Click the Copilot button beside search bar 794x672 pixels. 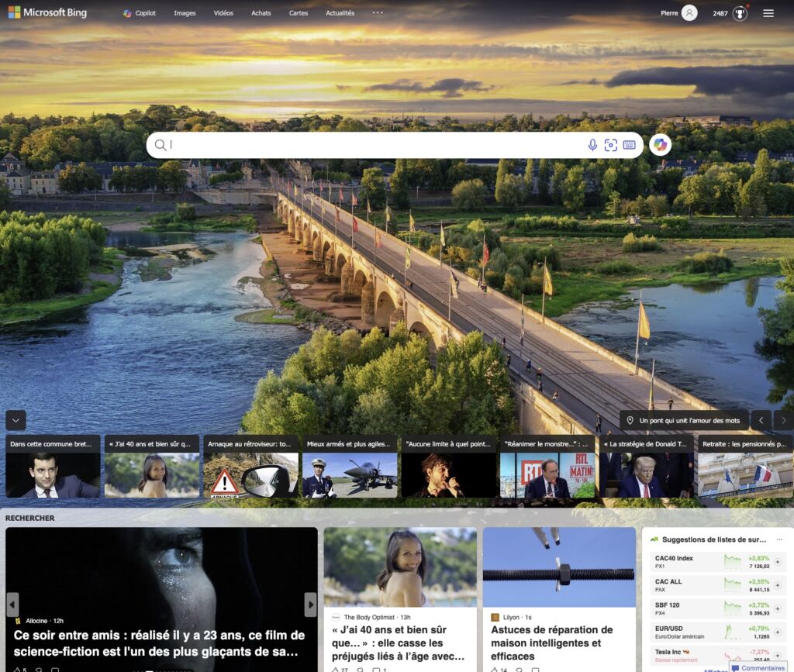(660, 145)
